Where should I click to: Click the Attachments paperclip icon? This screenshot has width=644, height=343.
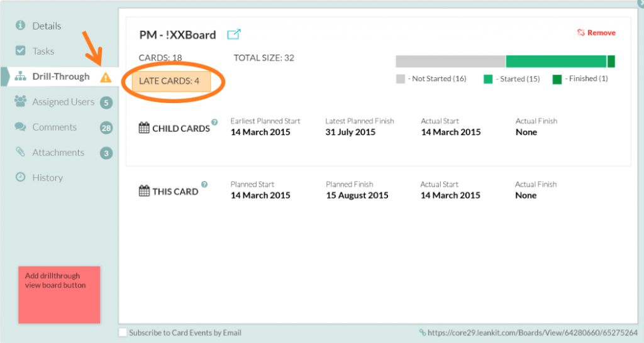20,151
